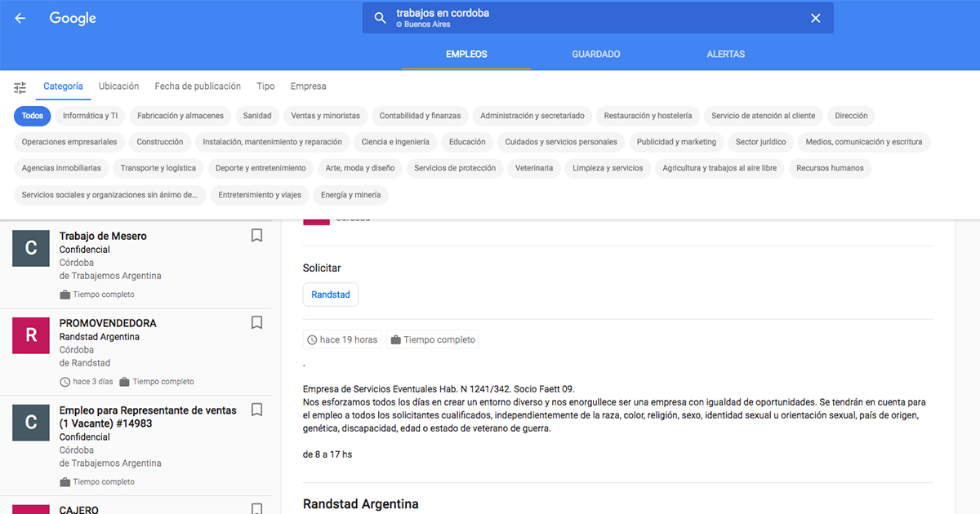980x514 pixels.
Task: Open the filter settings sliders icon
Action: click(20, 87)
